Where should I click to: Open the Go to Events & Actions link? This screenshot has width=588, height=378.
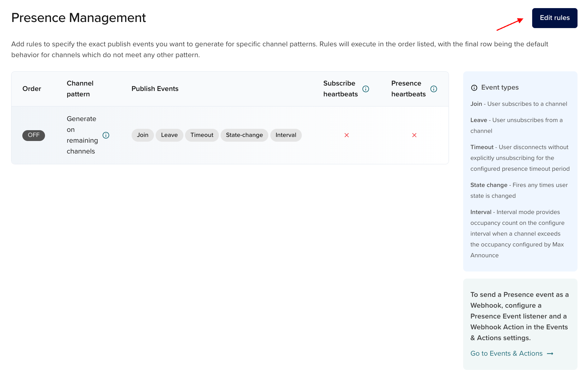tap(506, 353)
